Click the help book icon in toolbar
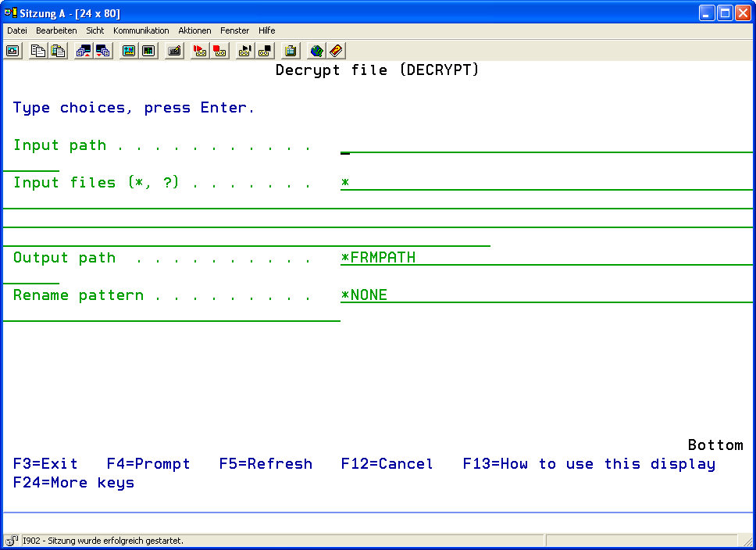 (336, 51)
